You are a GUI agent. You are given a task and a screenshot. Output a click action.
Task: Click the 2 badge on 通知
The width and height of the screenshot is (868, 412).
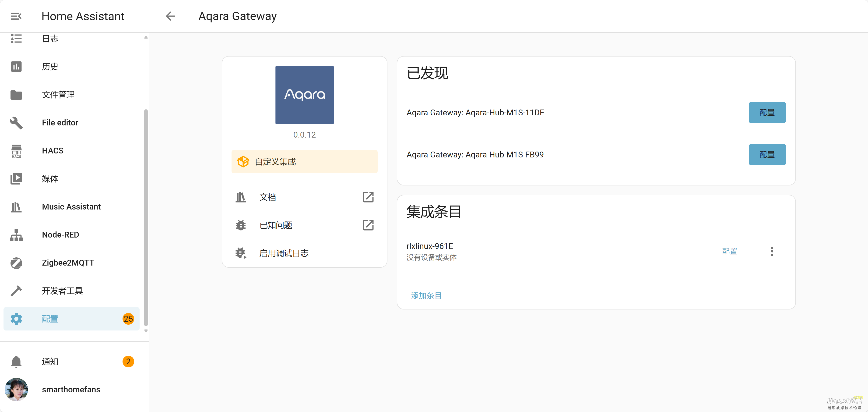(128, 362)
